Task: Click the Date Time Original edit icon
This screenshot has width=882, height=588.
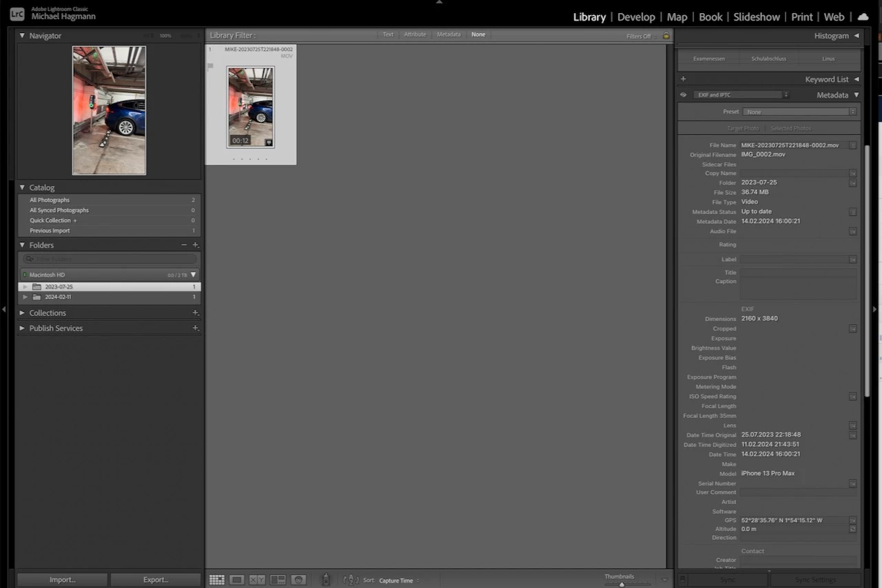Action: tap(853, 435)
